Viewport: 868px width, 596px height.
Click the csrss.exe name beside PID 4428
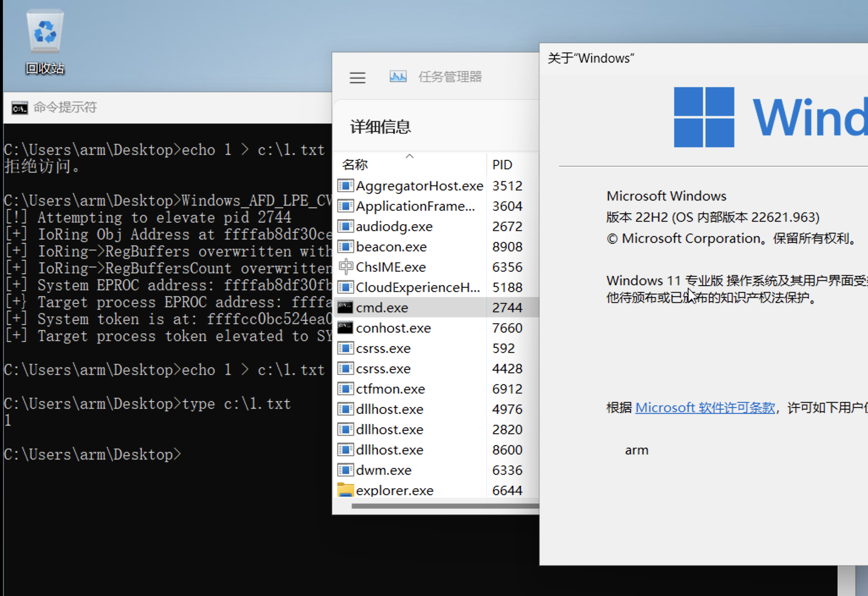click(x=383, y=369)
